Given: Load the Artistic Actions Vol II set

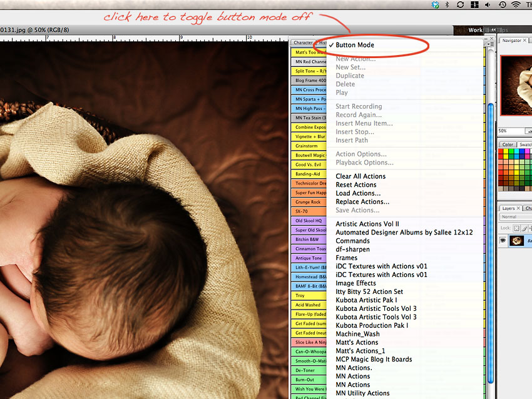Looking at the screenshot, I should point(404,224).
